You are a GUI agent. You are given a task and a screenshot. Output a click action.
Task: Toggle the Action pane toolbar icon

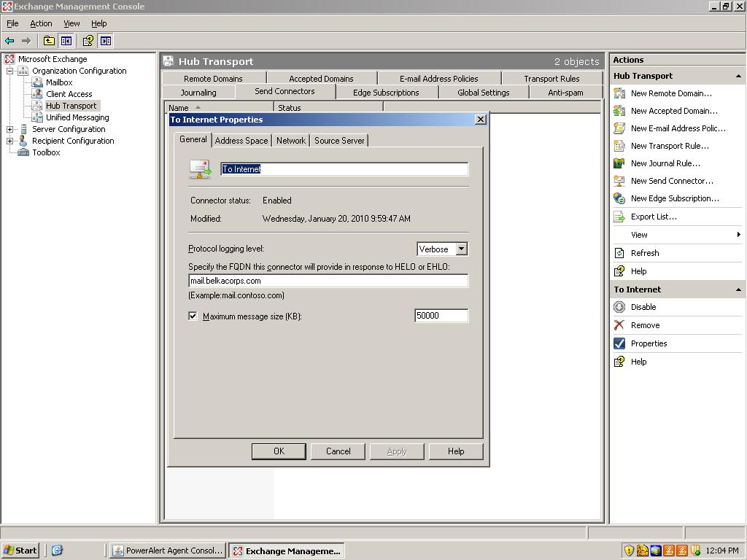point(105,41)
